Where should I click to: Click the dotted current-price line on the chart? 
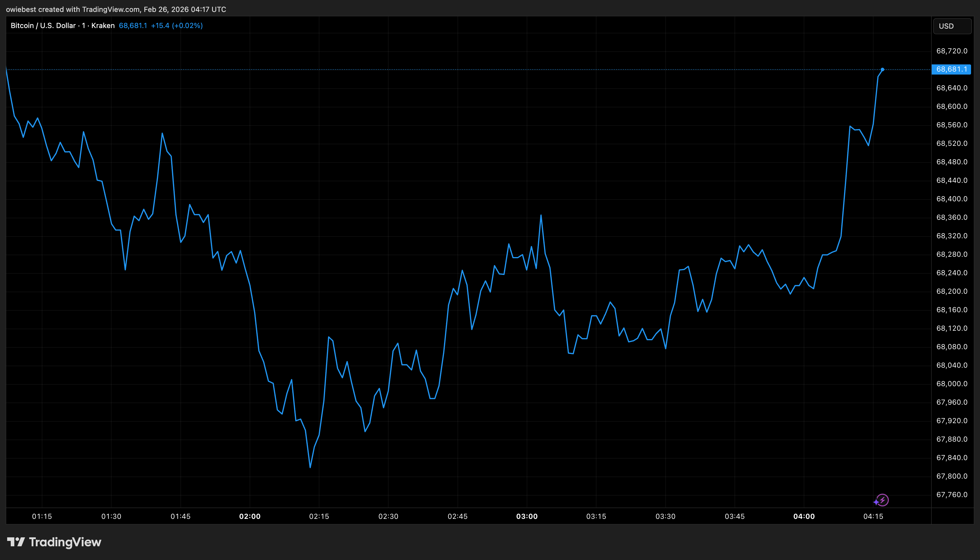[462, 69]
